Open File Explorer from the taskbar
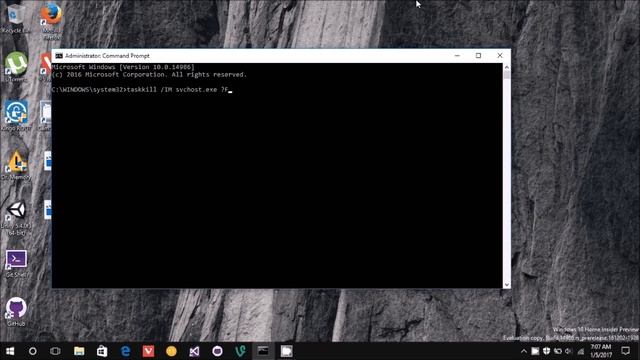The image size is (640, 360). (x=79, y=351)
